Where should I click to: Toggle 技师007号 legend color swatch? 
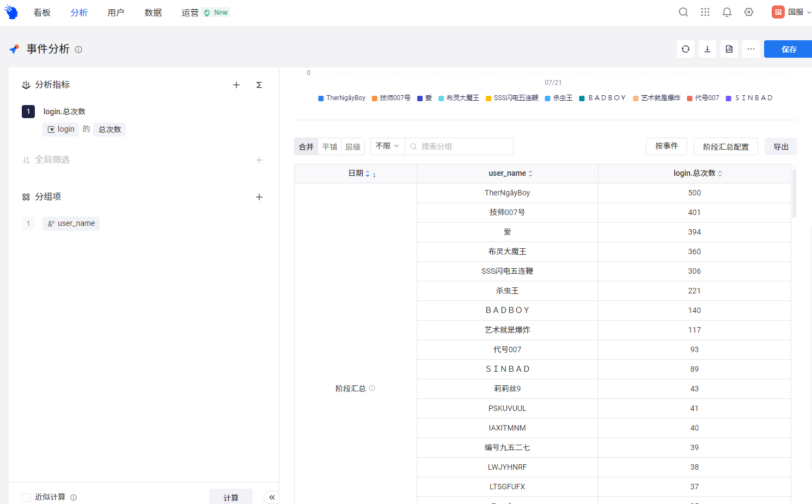click(375, 99)
